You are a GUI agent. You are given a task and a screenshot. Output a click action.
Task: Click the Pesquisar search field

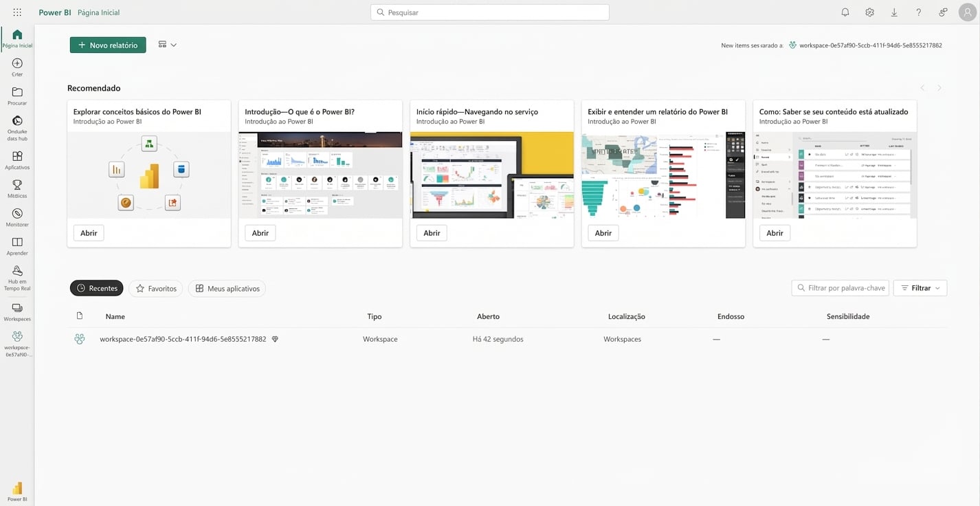(x=489, y=12)
